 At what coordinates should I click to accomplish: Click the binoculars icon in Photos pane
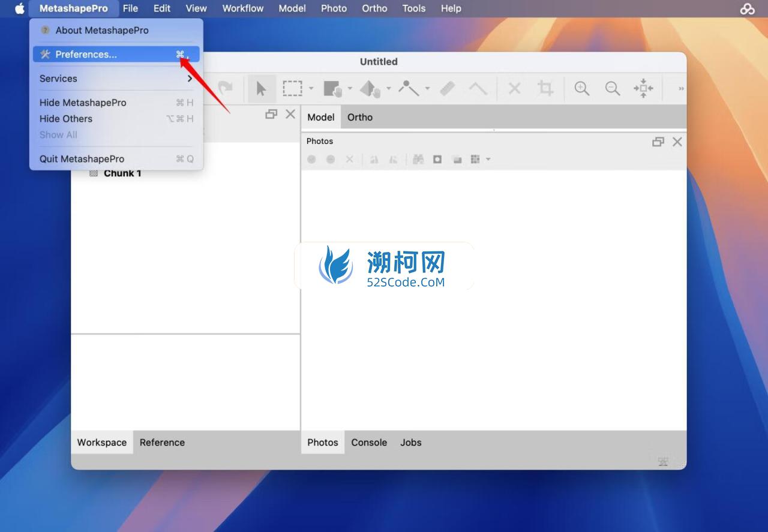(418, 159)
